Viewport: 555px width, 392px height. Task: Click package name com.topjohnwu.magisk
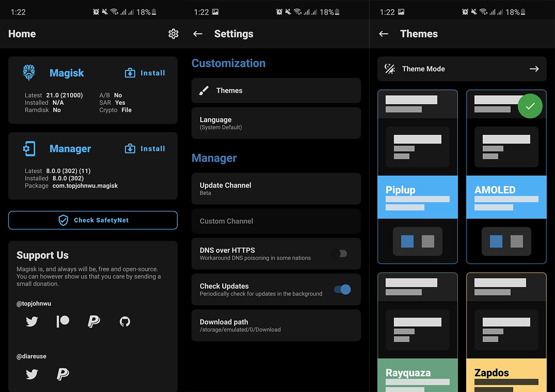click(84, 186)
